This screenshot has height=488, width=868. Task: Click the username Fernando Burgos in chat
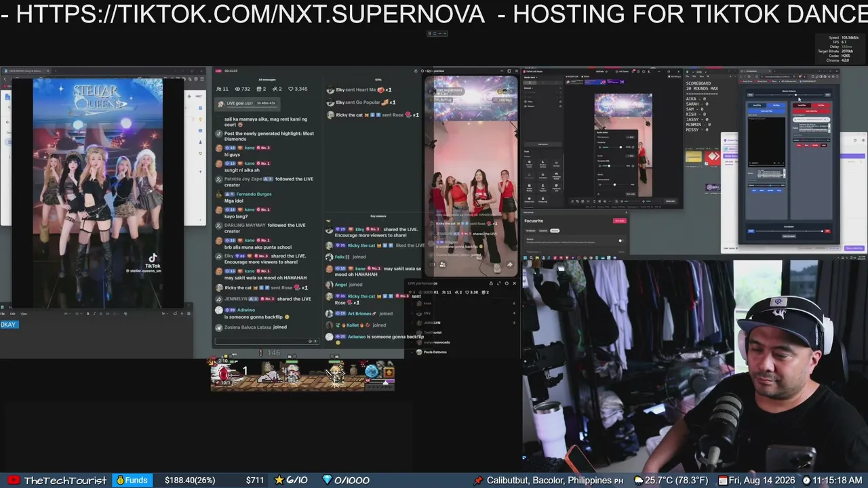point(254,195)
